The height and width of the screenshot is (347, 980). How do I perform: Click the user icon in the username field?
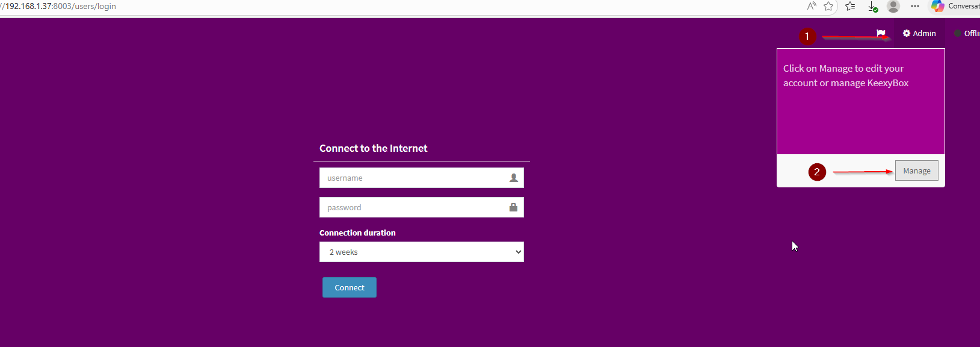click(513, 178)
